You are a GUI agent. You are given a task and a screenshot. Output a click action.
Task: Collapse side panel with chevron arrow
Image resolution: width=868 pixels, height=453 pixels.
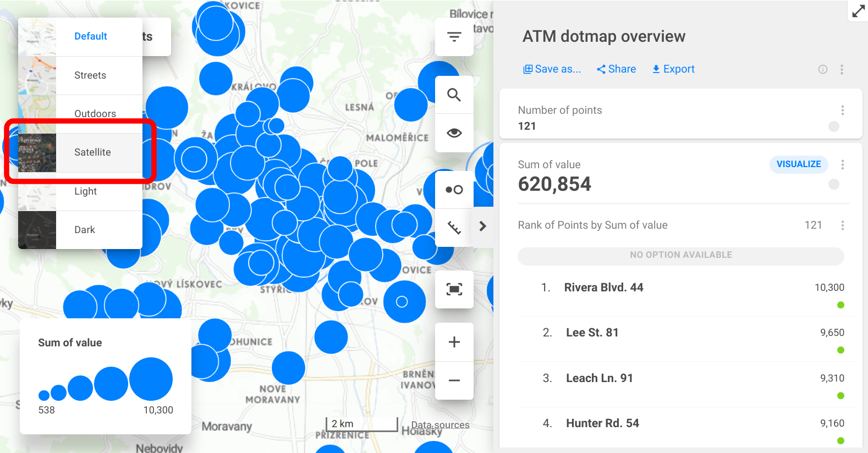[482, 226]
